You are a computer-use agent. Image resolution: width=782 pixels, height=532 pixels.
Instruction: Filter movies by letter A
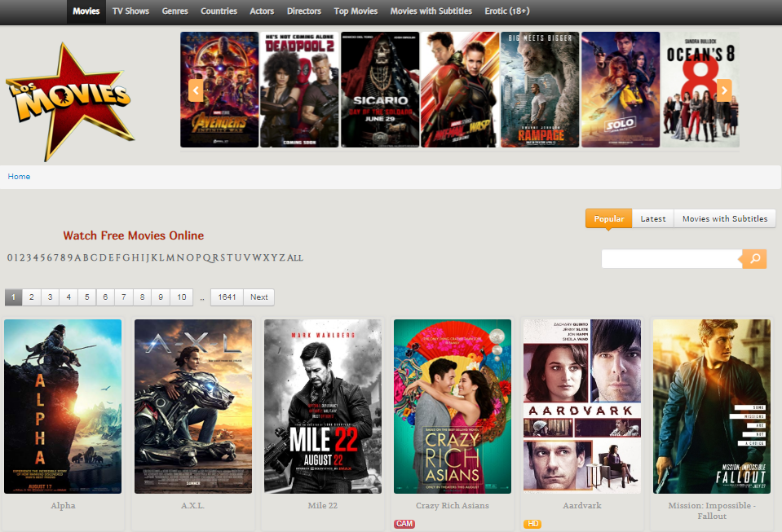(77, 258)
